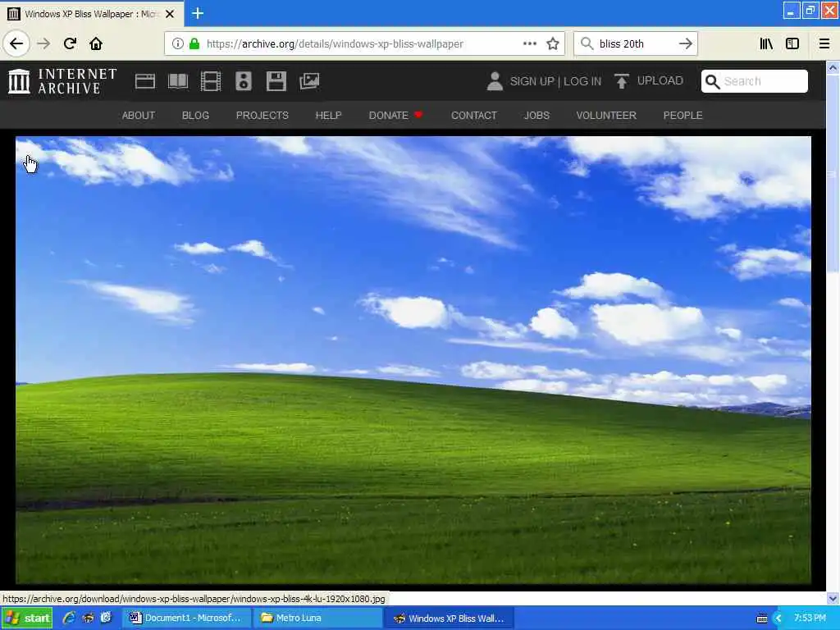
Task: Switch to the Metro Luna folder window
Action: [x=317, y=618]
